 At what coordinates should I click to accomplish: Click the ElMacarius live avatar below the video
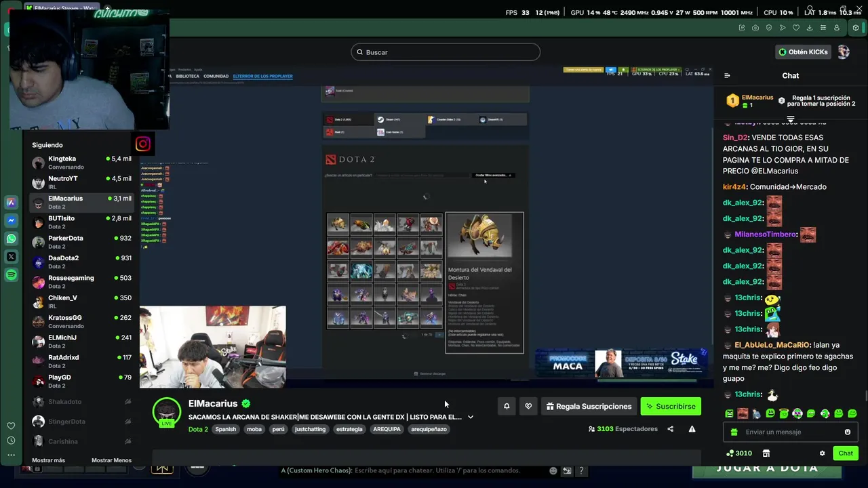(x=167, y=412)
